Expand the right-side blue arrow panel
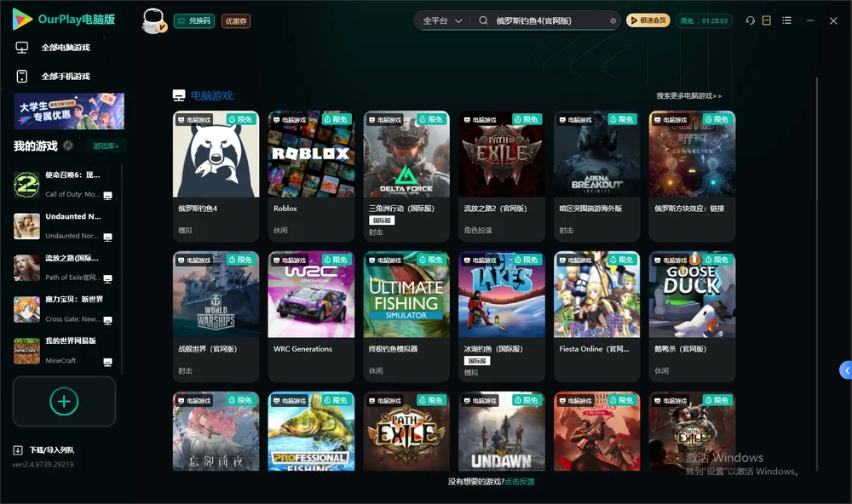Image resolution: width=852 pixels, height=504 pixels. click(846, 370)
